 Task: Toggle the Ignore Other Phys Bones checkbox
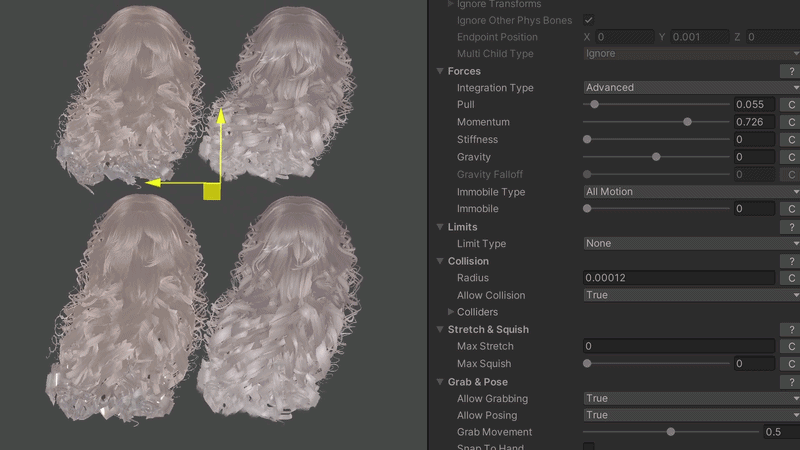point(588,20)
